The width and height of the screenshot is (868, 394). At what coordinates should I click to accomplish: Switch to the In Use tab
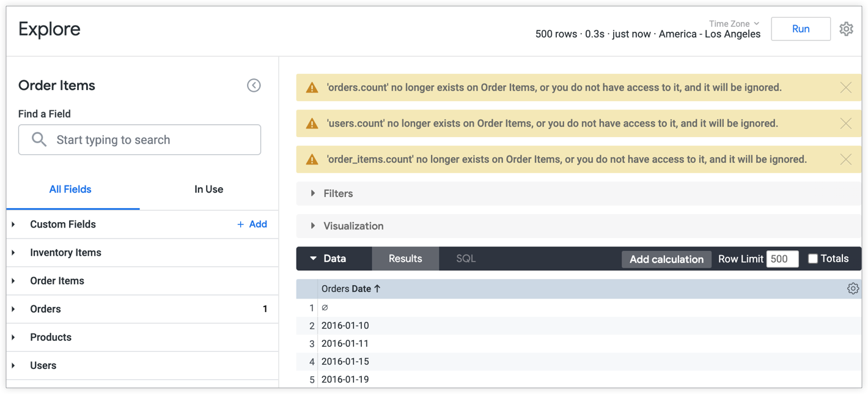(208, 190)
